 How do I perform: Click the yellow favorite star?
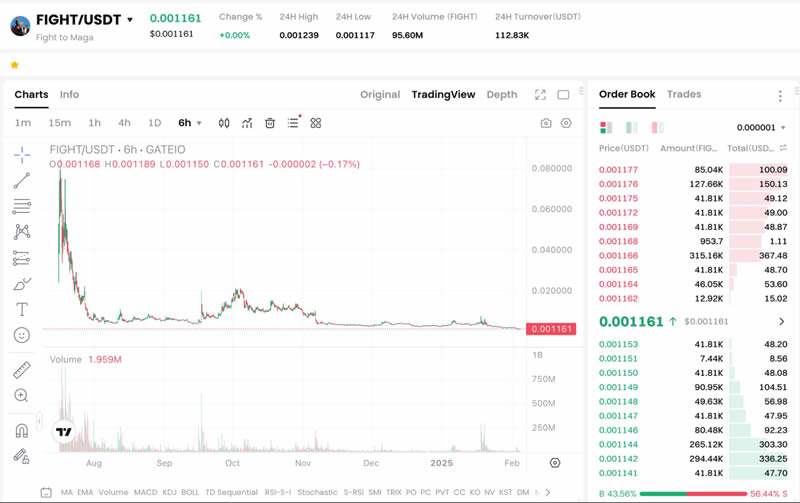14,65
